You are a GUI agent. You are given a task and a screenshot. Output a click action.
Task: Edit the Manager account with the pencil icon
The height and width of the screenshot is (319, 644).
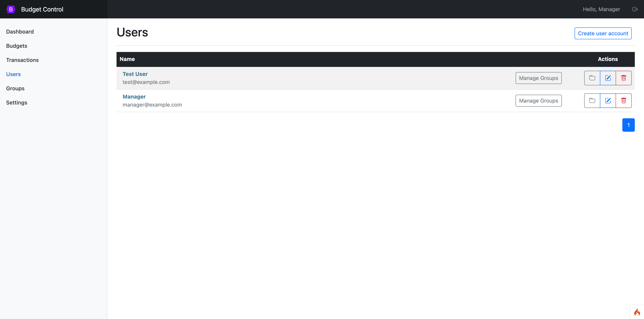point(608,100)
